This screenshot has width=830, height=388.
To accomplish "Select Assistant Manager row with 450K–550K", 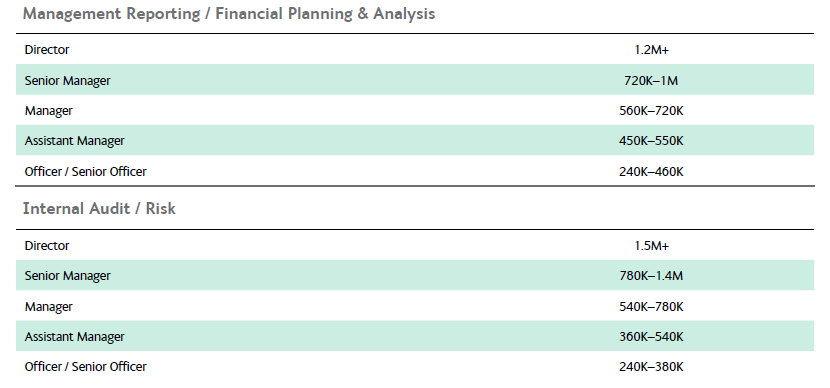I will (415, 140).
